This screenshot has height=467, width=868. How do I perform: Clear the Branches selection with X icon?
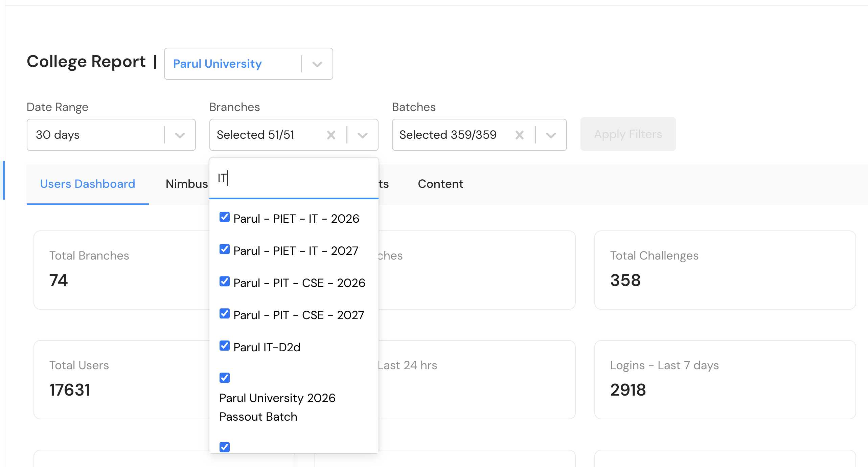pyautogui.click(x=331, y=135)
